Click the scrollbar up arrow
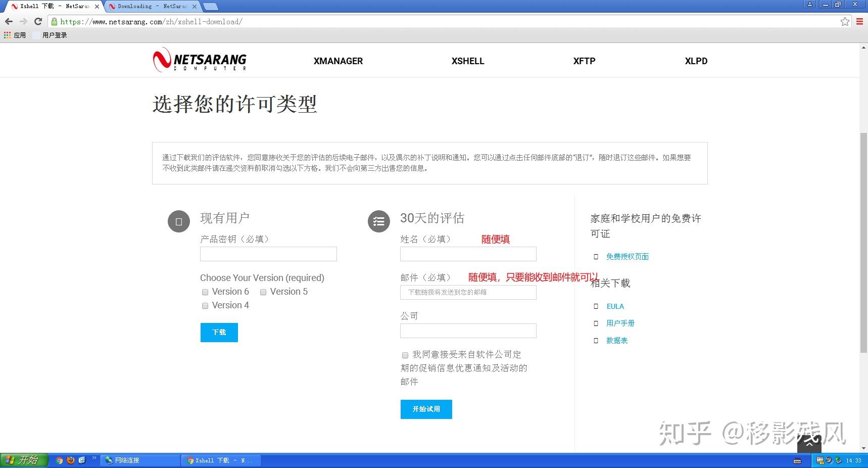This screenshot has height=468, width=868. point(863,48)
